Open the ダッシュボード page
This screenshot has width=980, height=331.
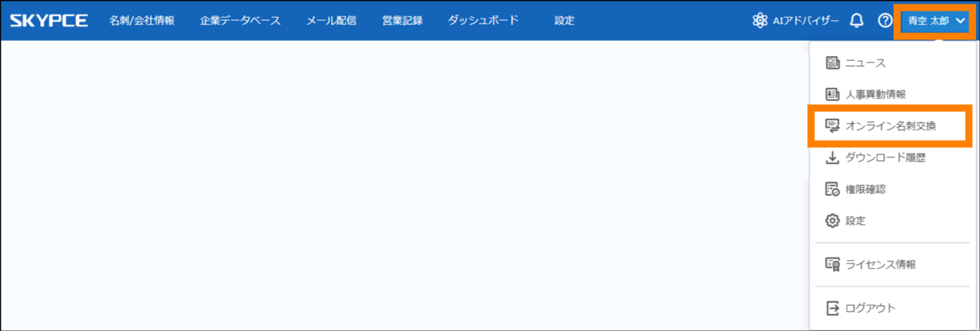483,20
